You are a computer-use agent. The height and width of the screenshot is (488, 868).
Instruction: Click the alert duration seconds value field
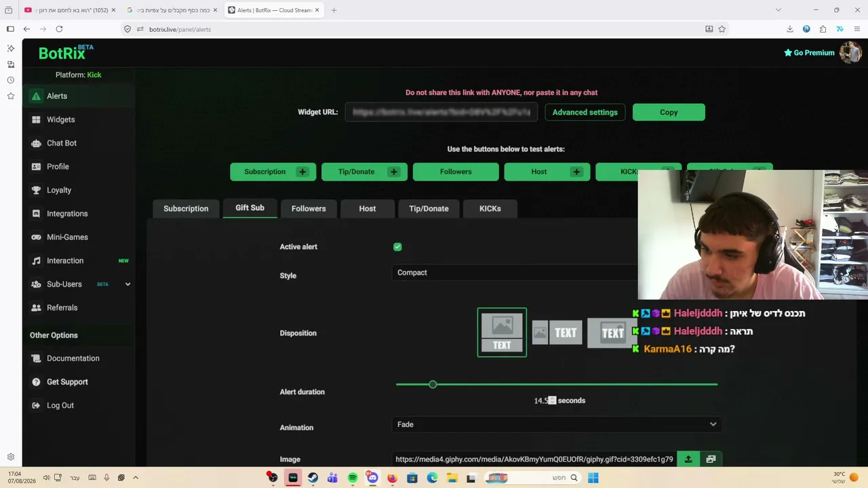click(x=545, y=401)
